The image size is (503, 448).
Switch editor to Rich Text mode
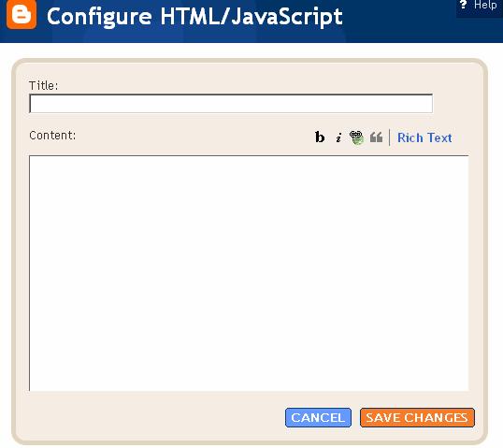click(x=424, y=138)
